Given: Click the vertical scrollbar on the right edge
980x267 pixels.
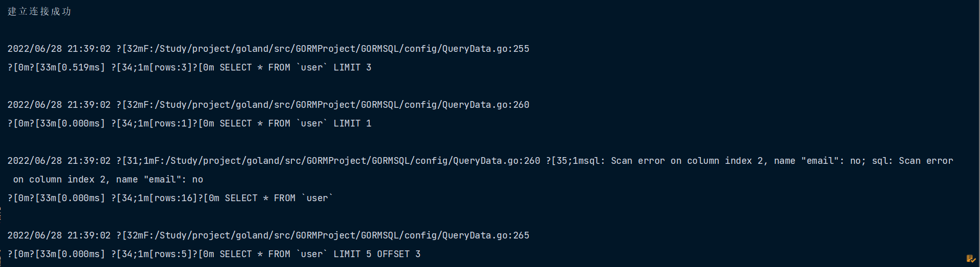Looking at the screenshot, I should 977,130.
